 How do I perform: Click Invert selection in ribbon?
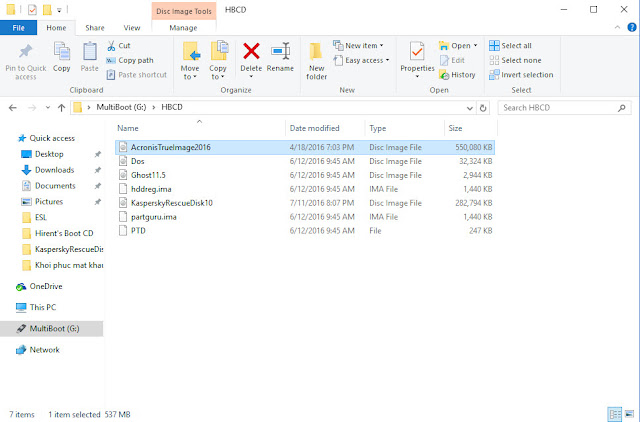coord(521,75)
